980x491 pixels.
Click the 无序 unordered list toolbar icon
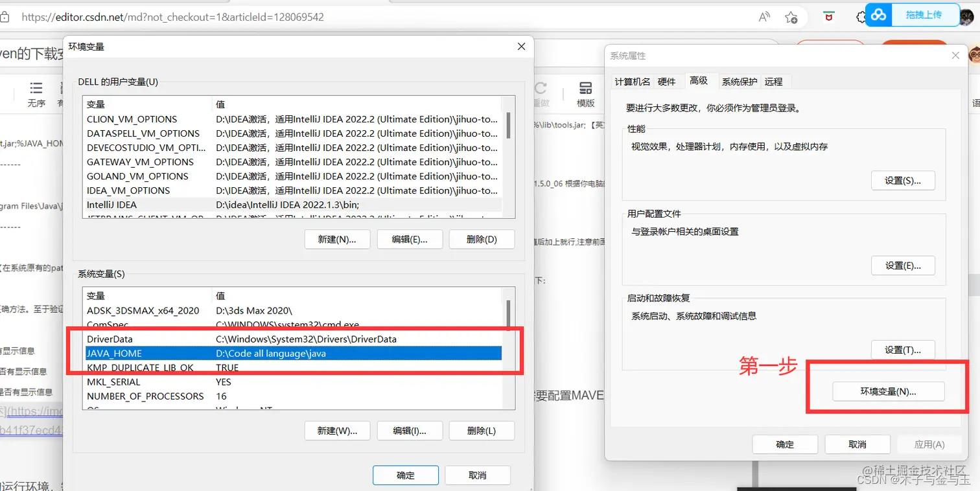(x=36, y=95)
